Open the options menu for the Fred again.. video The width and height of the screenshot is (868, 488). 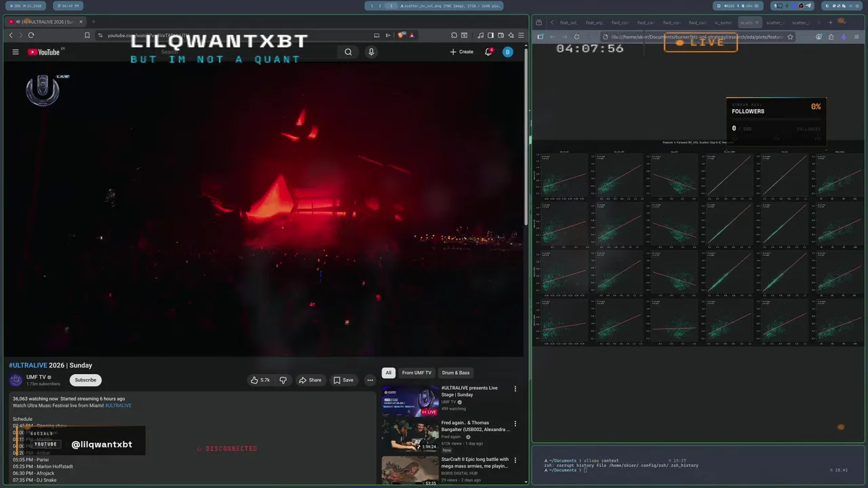(x=515, y=424)
